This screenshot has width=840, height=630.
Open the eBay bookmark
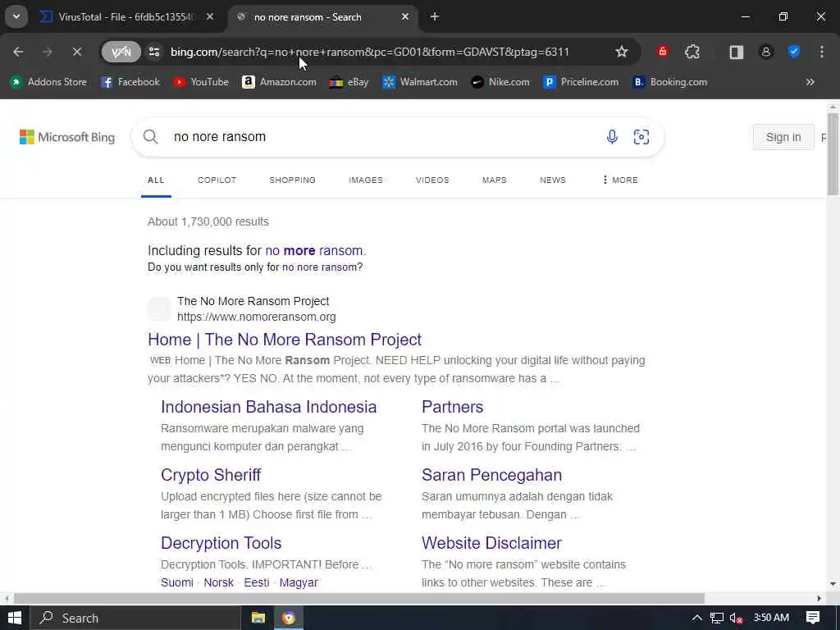[x=349, y=82]
